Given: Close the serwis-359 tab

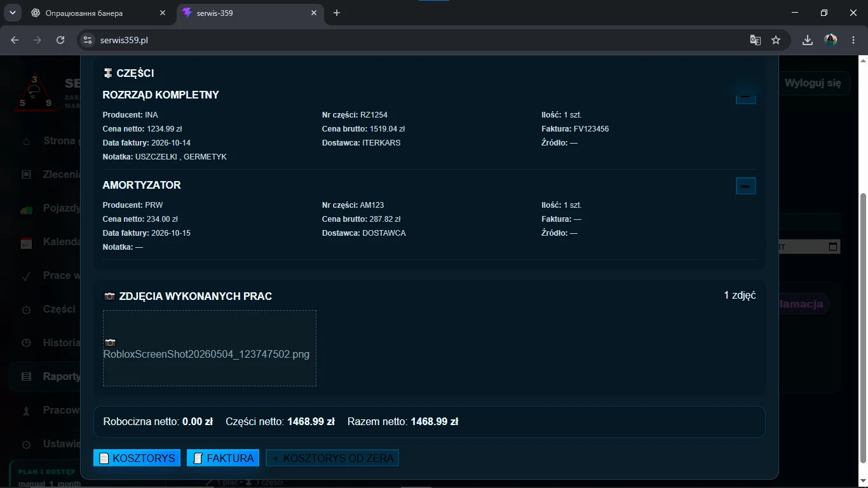Looking at the screenshot, I should pyautogui.click(x=313, y=13).
